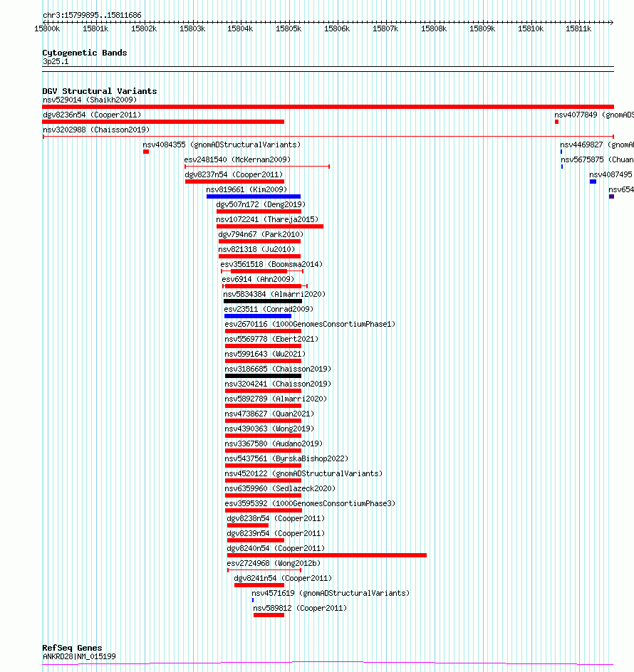Click the 15806k ruler mark
The width and height of the screenshot is (634, 672).
337,28
